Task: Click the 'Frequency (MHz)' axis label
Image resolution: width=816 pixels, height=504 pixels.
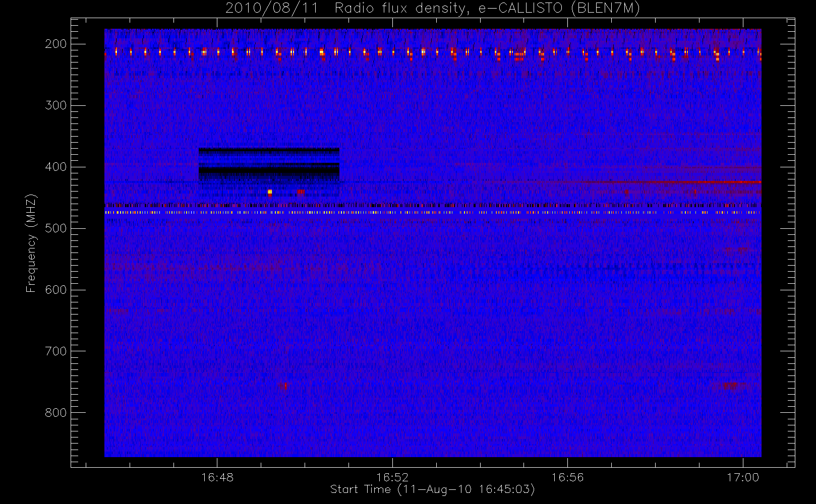Action: [31, 243]
